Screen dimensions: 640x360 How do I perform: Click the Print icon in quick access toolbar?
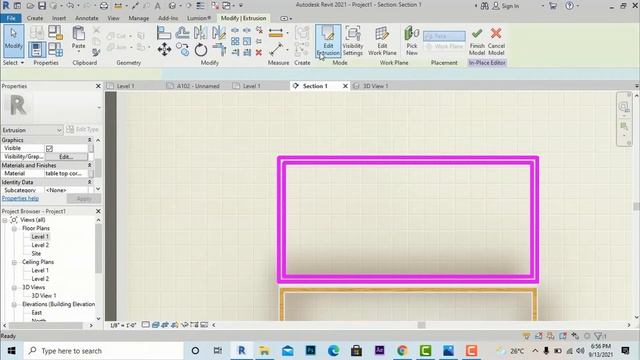click(104, 6)
